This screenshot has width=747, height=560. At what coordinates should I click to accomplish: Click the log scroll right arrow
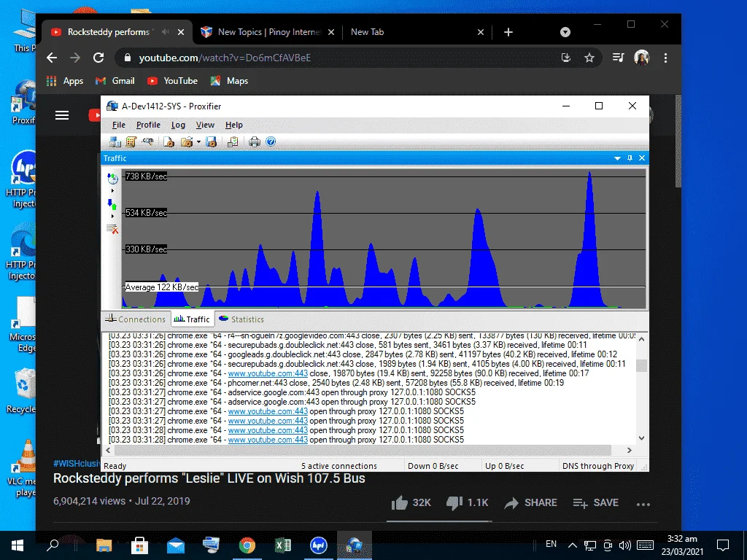coord(630,450)
